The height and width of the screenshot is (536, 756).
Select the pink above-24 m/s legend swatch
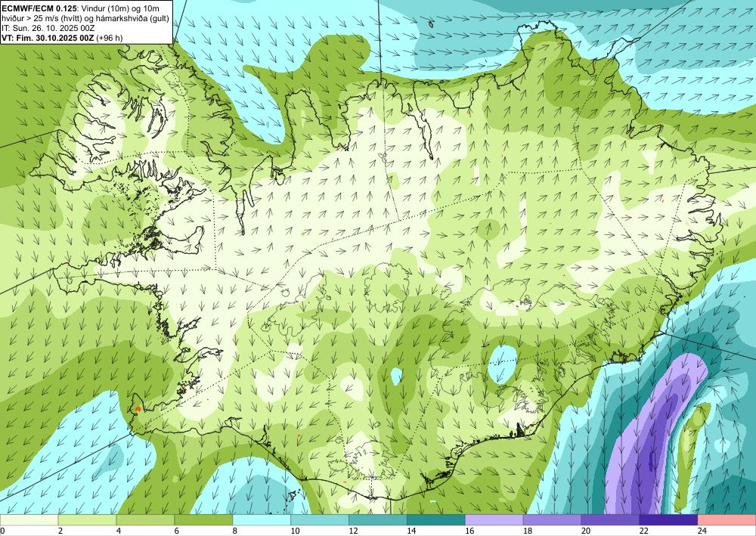point(727,520)
